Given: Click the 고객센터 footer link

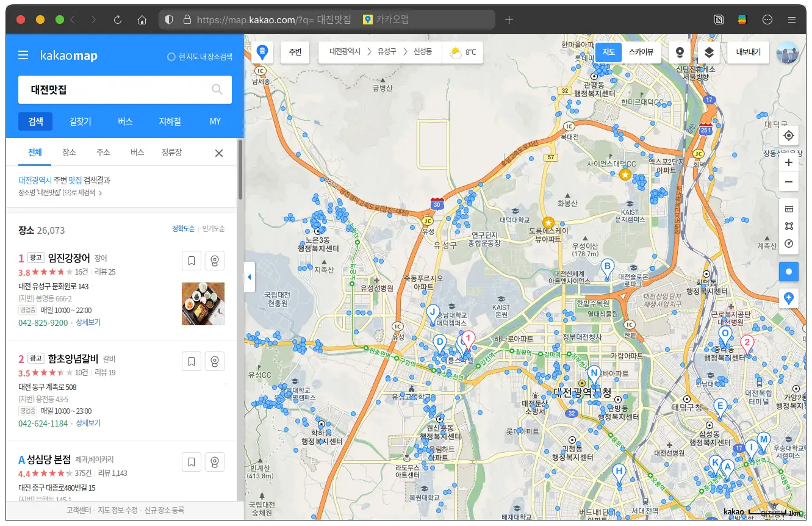Looking at the screenshot, I should pos(79,510).
